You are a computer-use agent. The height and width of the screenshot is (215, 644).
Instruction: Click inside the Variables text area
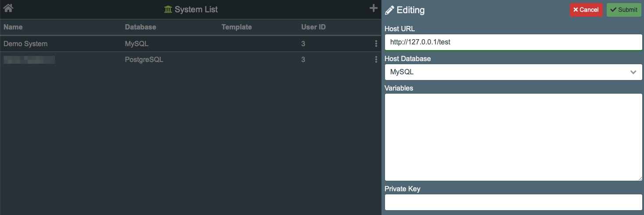coord(513,137)
